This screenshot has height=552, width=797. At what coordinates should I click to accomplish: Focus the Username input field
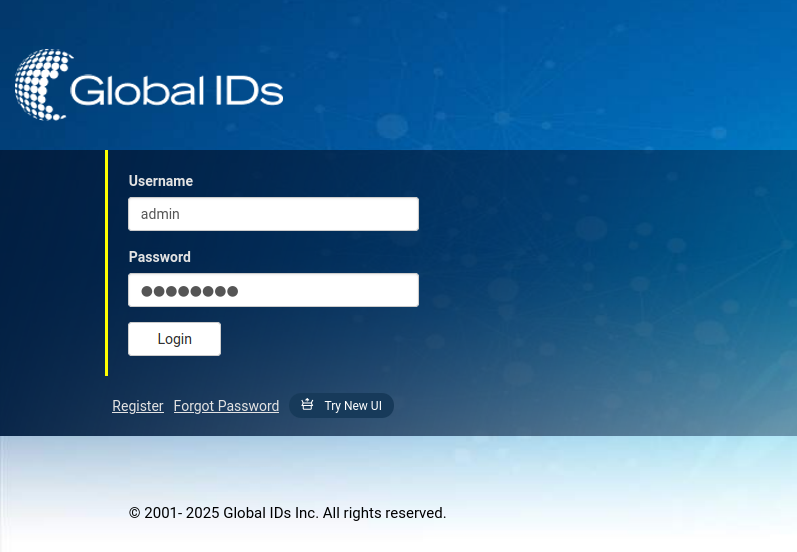[x=273, y=214]
